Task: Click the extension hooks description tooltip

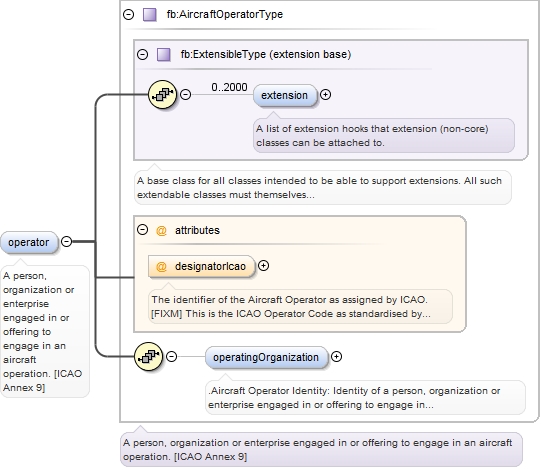Action: click(x=384, y=136)
